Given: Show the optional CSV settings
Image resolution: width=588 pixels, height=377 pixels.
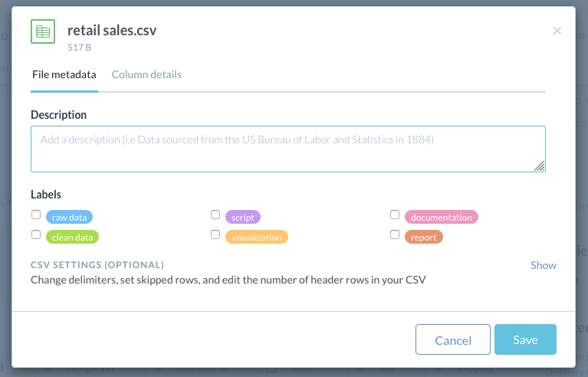Looking at the screenshot, I should point(544,265).
